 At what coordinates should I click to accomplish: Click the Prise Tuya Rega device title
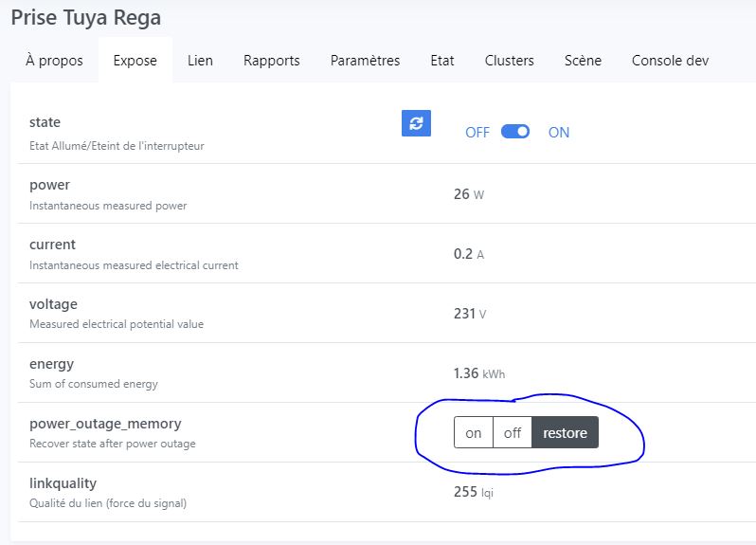[x=86, y=18]
